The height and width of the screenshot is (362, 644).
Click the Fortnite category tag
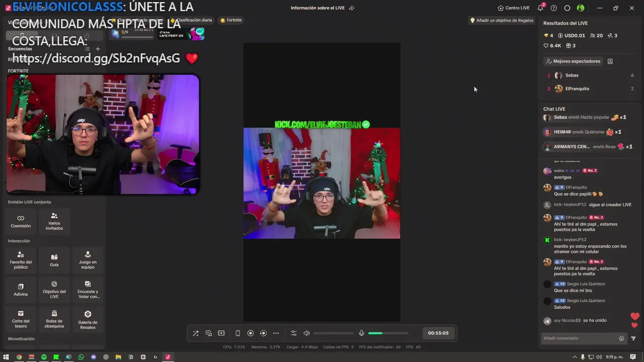tap(231, 20)
